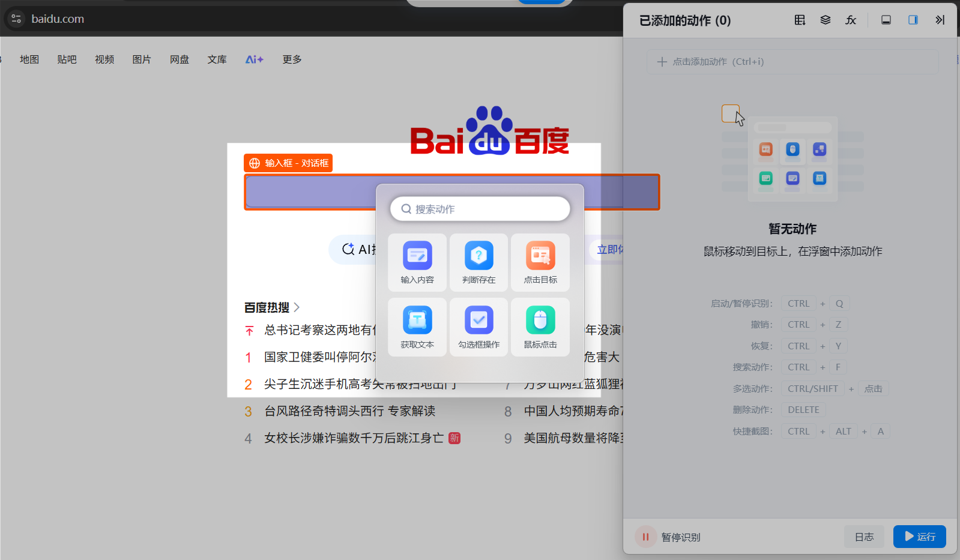The image size is (960, 560).
Task: Click the AI search magnifier button
Action: (x=348, y=249)
